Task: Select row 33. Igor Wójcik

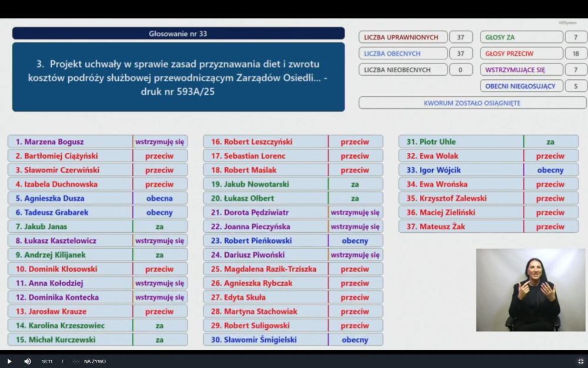Action: coord(489,170)
